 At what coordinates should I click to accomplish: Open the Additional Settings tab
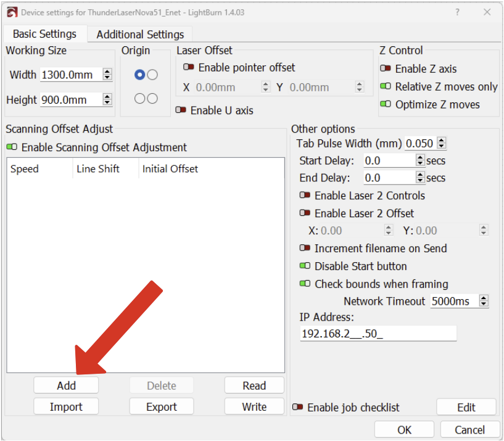(x=140, y=35)
